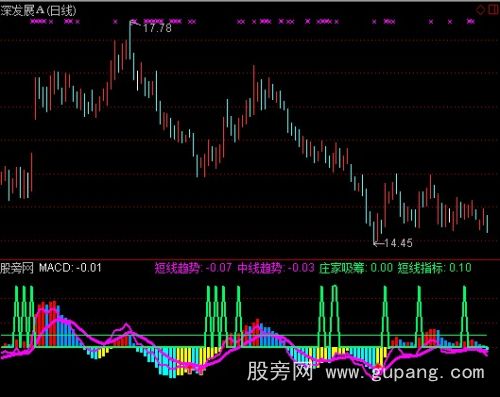Click the 庄家吸筹: 0.00 indicator label
Image resolution: width=500 pixels, height=397 pixels.
356,268
